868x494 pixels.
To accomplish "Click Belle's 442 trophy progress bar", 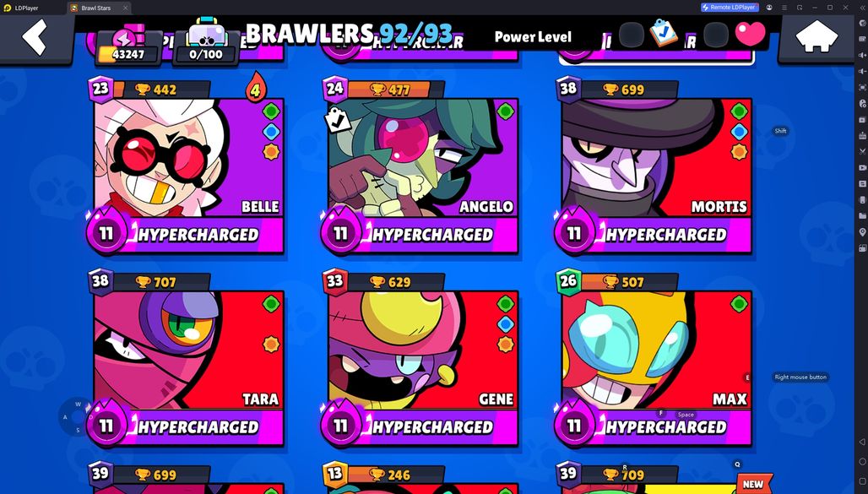I will (x=161, y=90).
